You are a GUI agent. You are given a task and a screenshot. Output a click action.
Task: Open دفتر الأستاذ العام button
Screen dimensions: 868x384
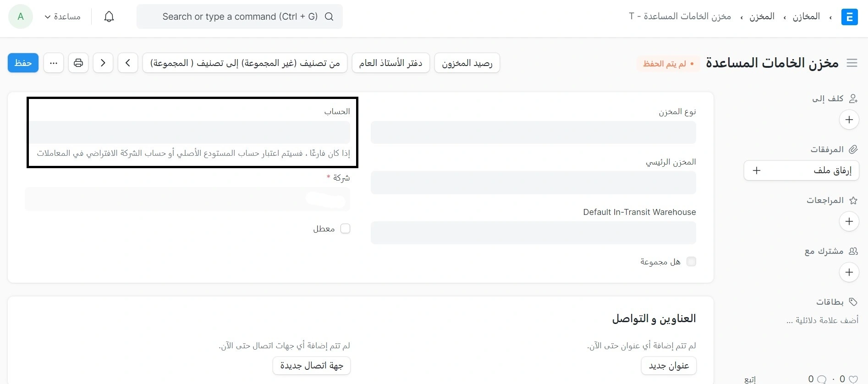(x=390, y=63)
